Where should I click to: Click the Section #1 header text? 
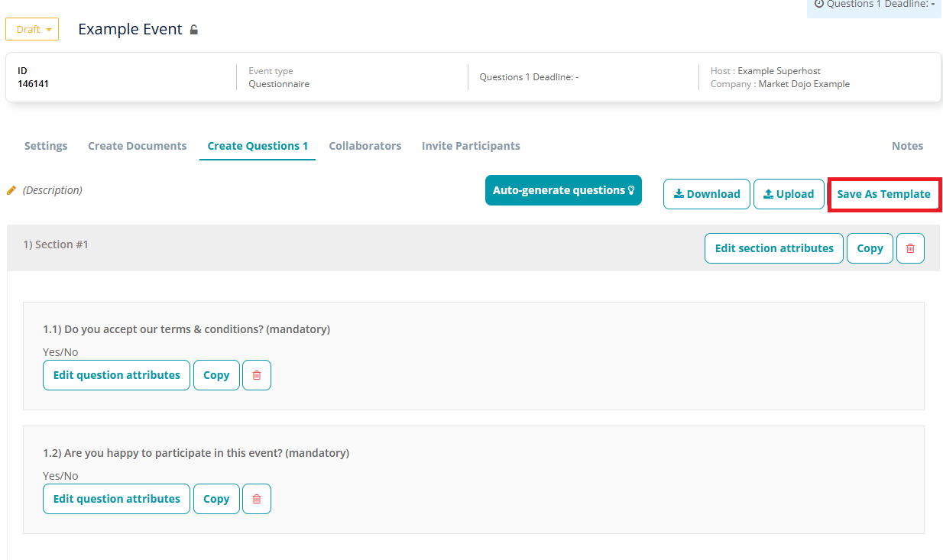coord(56,244)
